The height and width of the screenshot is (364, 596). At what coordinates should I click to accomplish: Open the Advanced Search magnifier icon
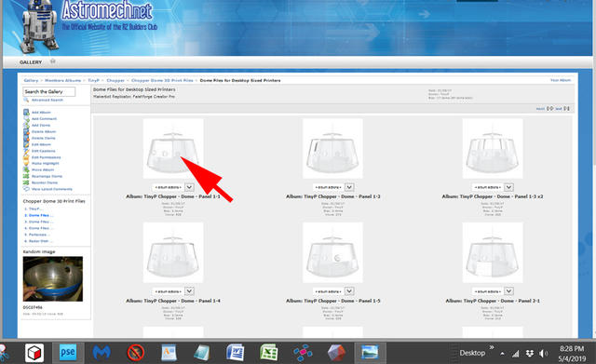[x=26, y=100]
